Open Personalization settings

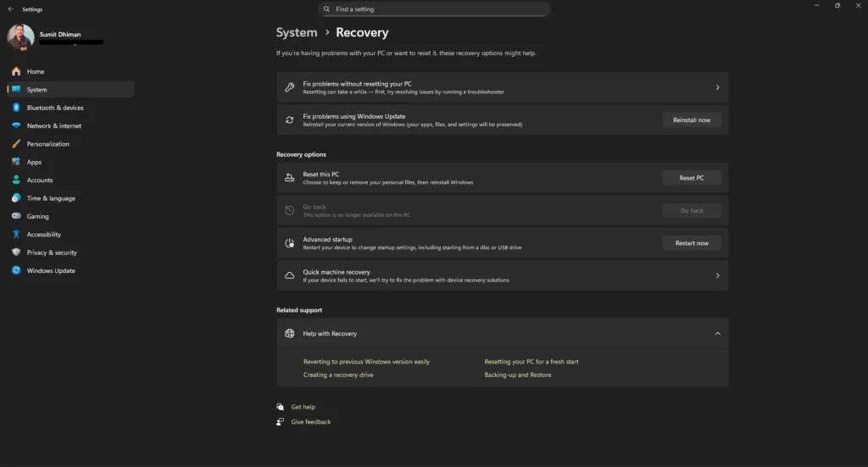(70, 144)
